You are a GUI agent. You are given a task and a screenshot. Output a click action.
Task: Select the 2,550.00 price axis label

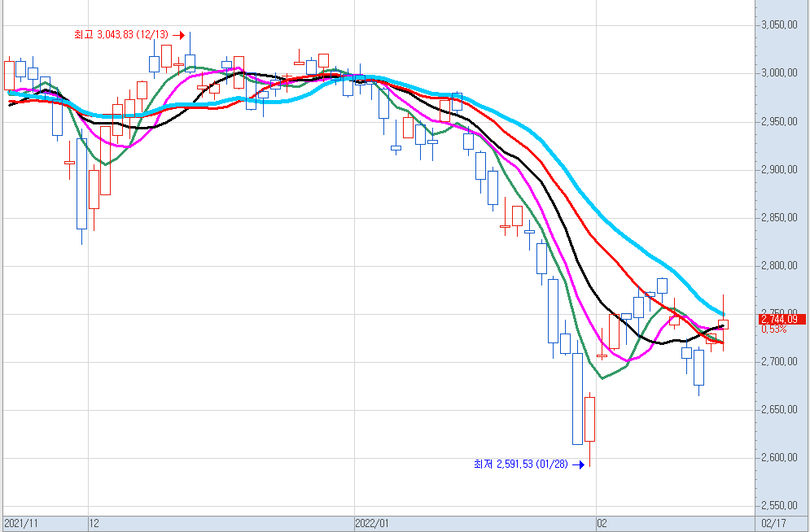[779, 506]
